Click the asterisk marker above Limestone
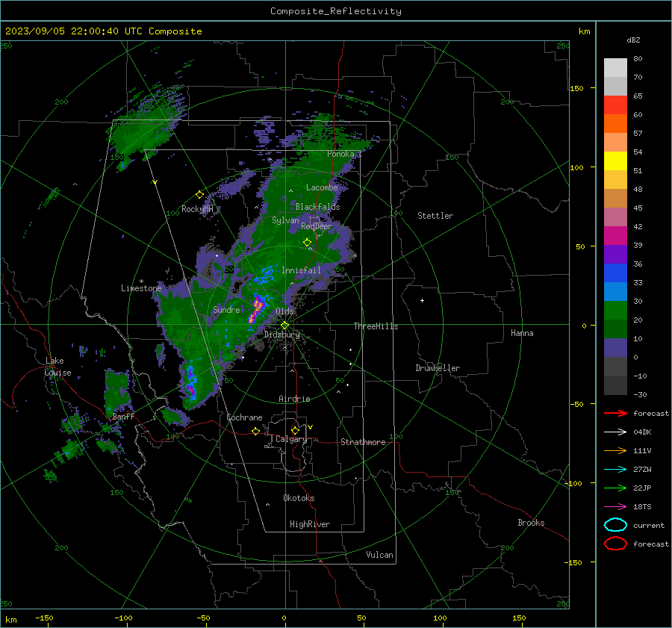Viewport: 672px width, 628px height. (x=141, y=282)
